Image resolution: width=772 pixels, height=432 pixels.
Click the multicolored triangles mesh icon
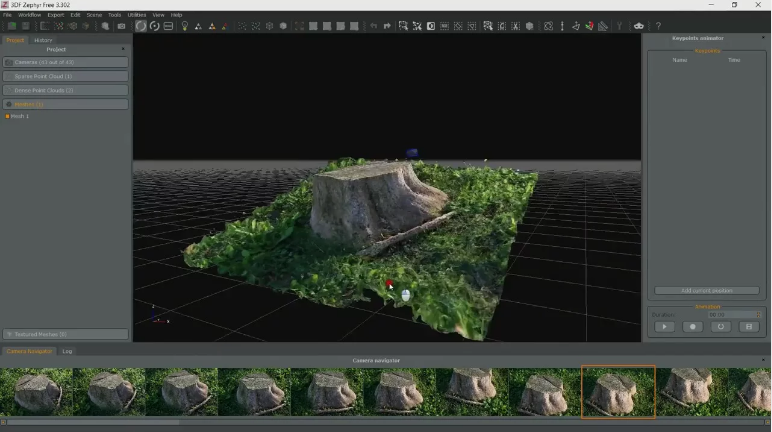click(x=225, y=26)
